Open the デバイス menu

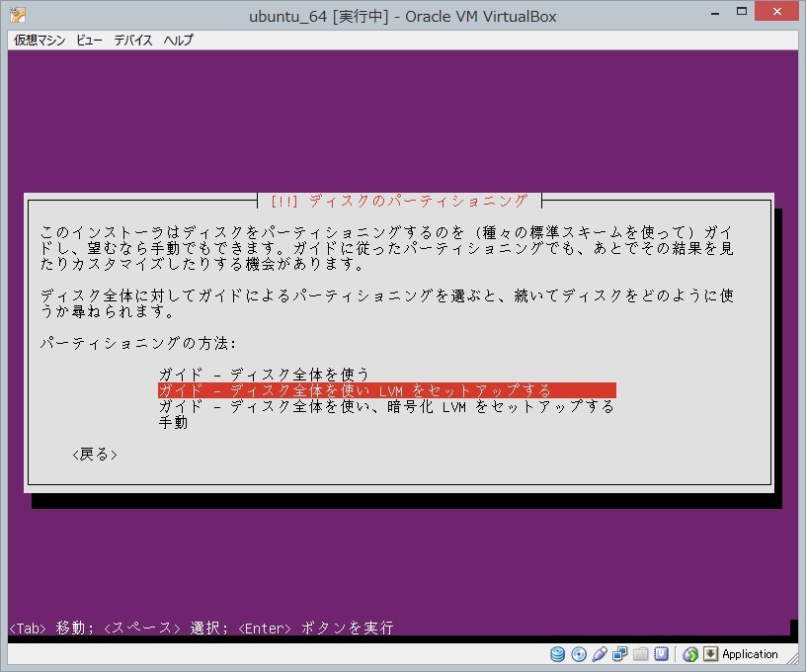132,41
